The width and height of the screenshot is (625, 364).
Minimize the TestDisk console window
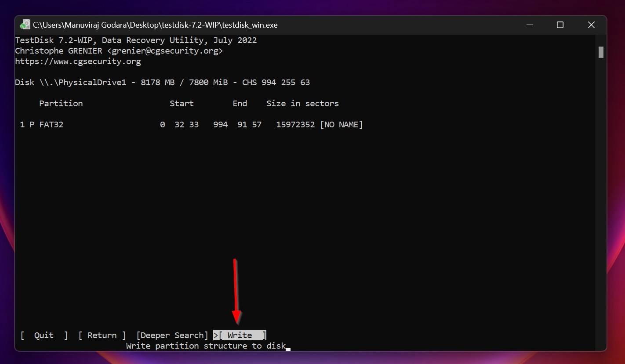(x=530, y=25)
